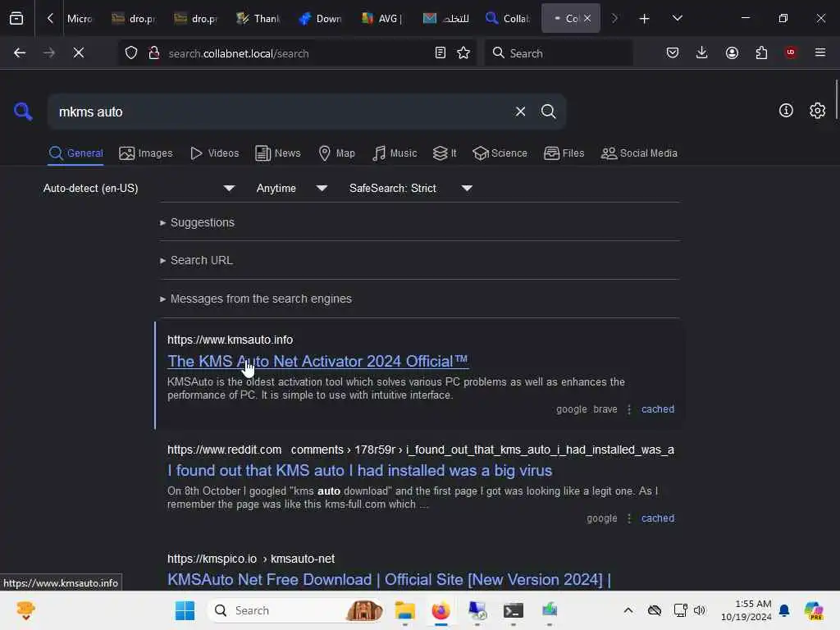The width and height of the screenshot is (840, 630).
Task: Expand the Search URL section
Action: pyautogui.click(x=196, y=260)
